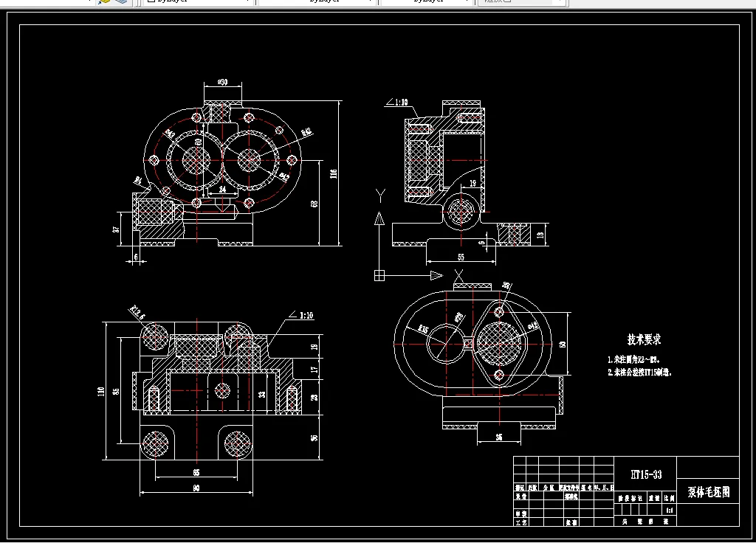
Task: Open the third ByLayer lineweight dropdown
Action: (x=426, y=1)
